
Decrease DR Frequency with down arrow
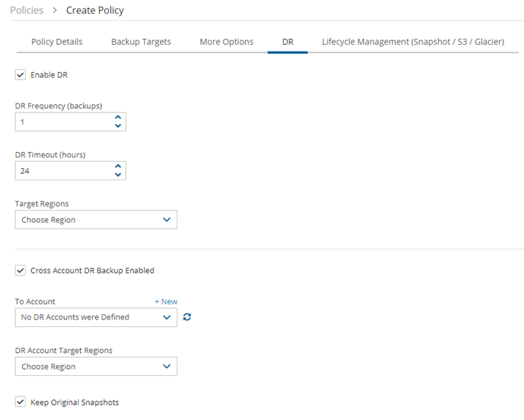point(118,126)
